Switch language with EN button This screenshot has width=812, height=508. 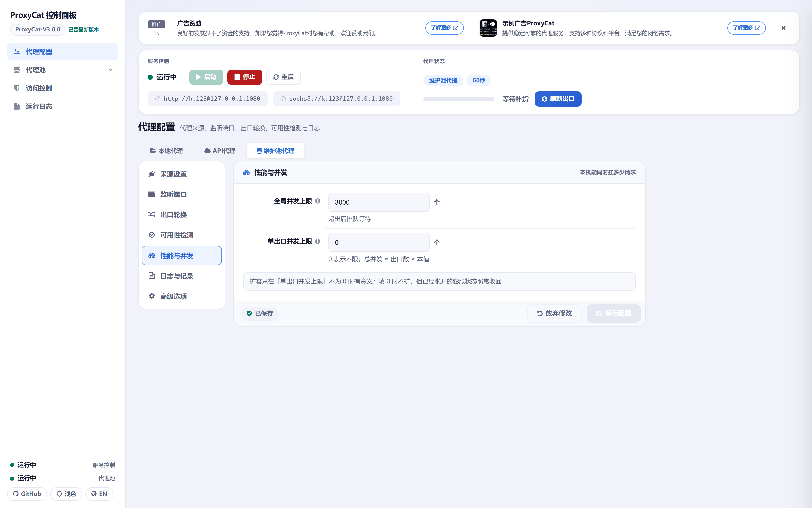[x=99, y=494]
